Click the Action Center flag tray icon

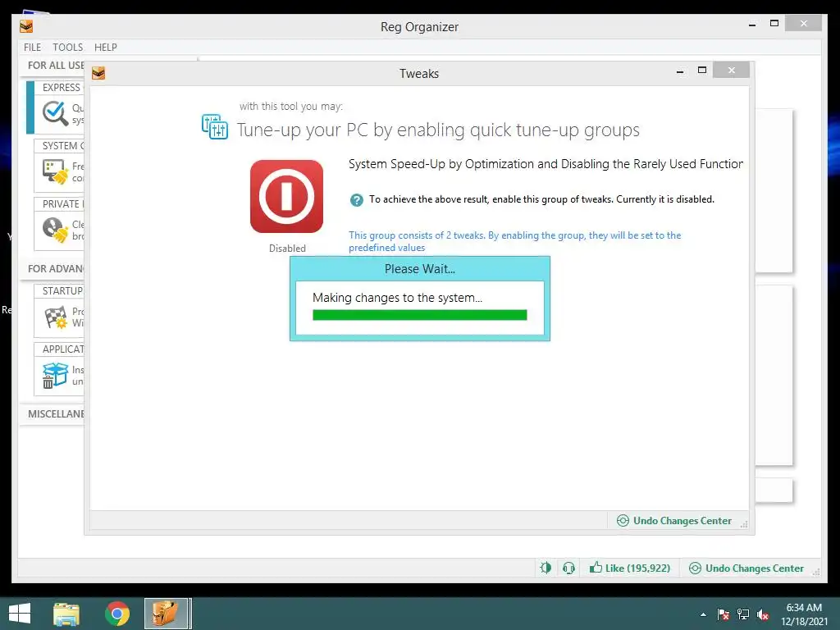pos(724,614)
